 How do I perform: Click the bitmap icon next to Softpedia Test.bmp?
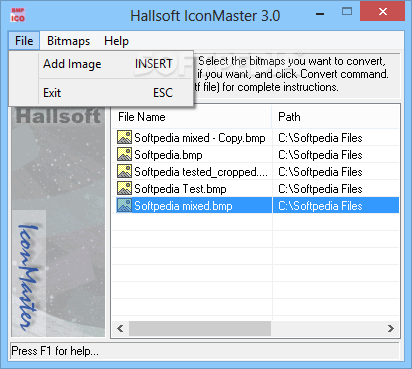[124, 188]
